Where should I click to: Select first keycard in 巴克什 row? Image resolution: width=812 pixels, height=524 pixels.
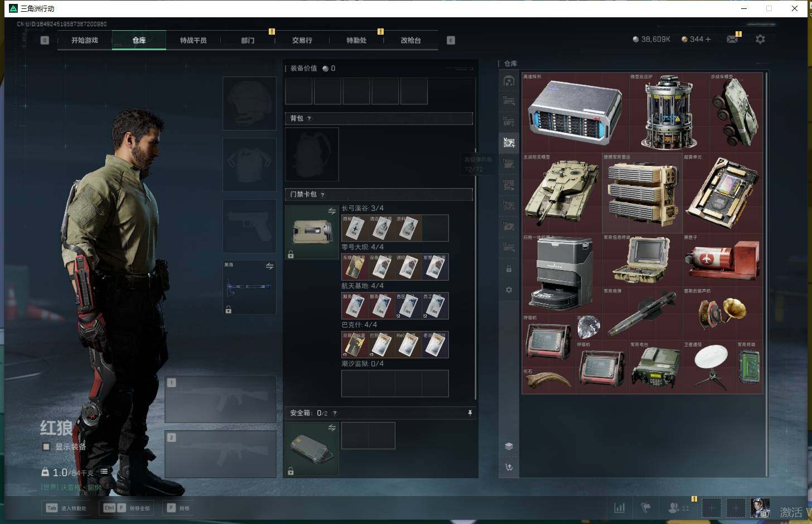(x=355, y=344)
